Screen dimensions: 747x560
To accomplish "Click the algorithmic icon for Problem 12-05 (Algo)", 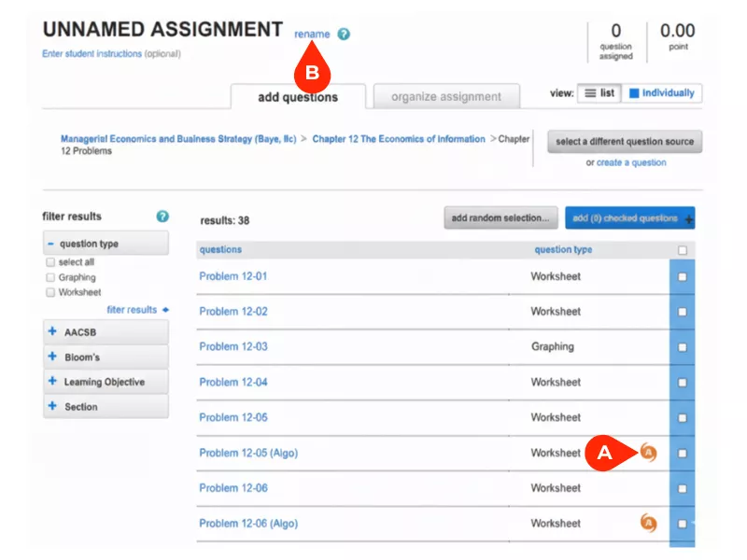I will 651,453.
